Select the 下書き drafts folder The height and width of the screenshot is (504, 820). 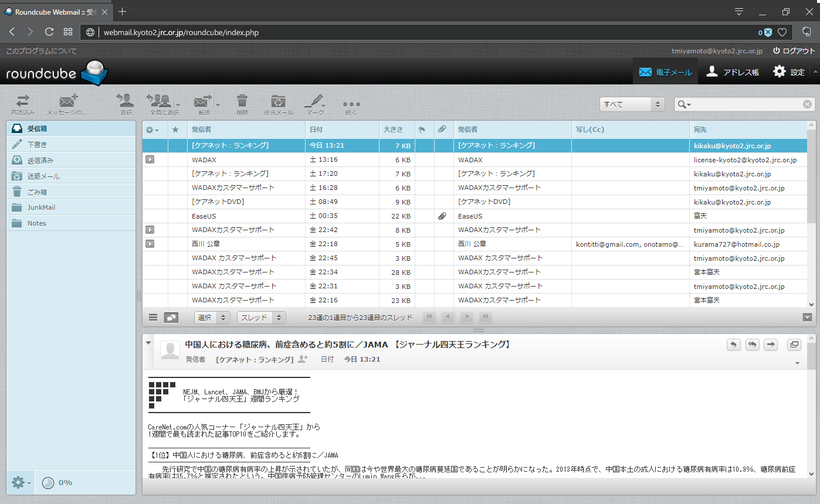click(71, 144)
